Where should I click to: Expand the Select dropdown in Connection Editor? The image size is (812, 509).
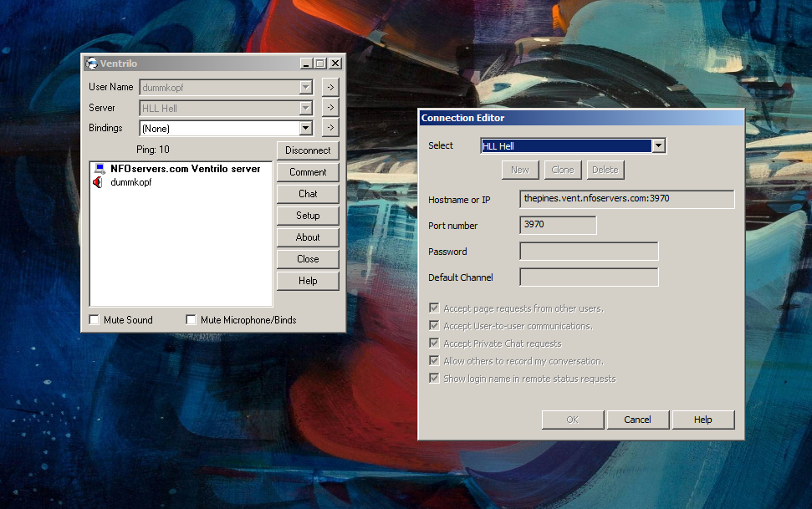tap(658, 146)
